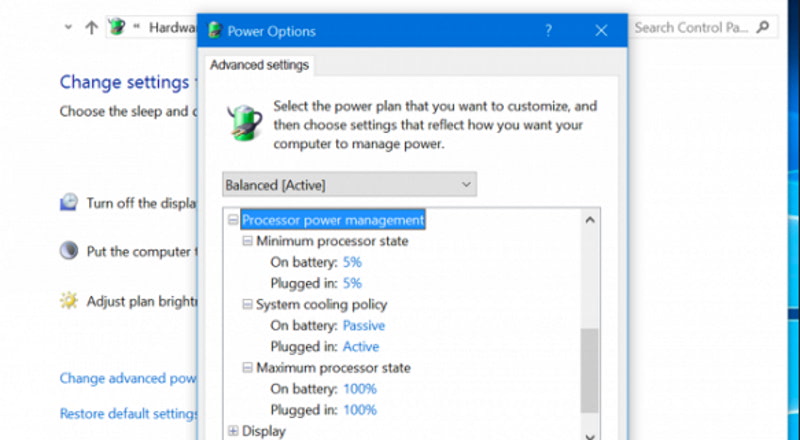The image size is (800, 440).
Task: Select the Advanced settings tab
Action: (x=259, y=65)
